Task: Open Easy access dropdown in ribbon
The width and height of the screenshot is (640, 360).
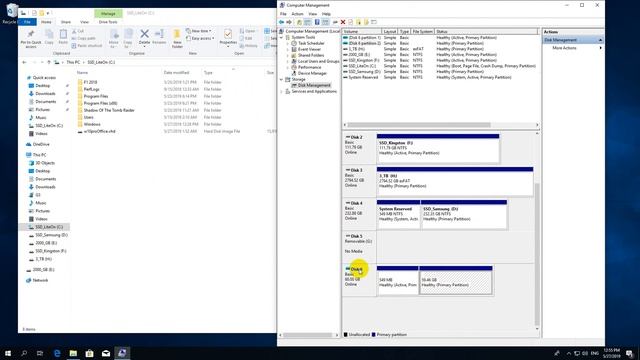Action: pyautogui.click(x=200, y=38)
